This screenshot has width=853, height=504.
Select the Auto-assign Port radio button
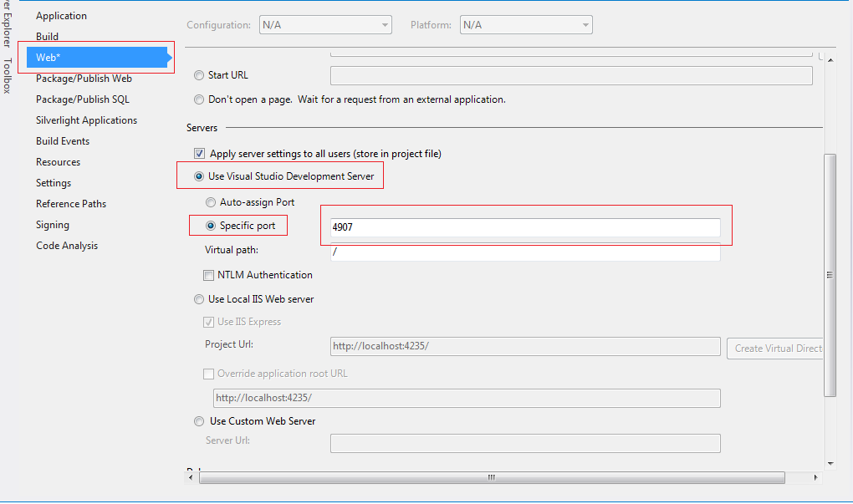click(211, 201)
